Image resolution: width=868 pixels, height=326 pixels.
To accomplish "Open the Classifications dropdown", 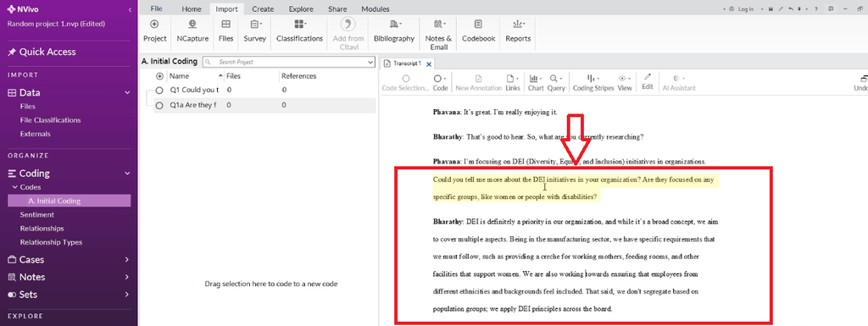I will (299, 31).
